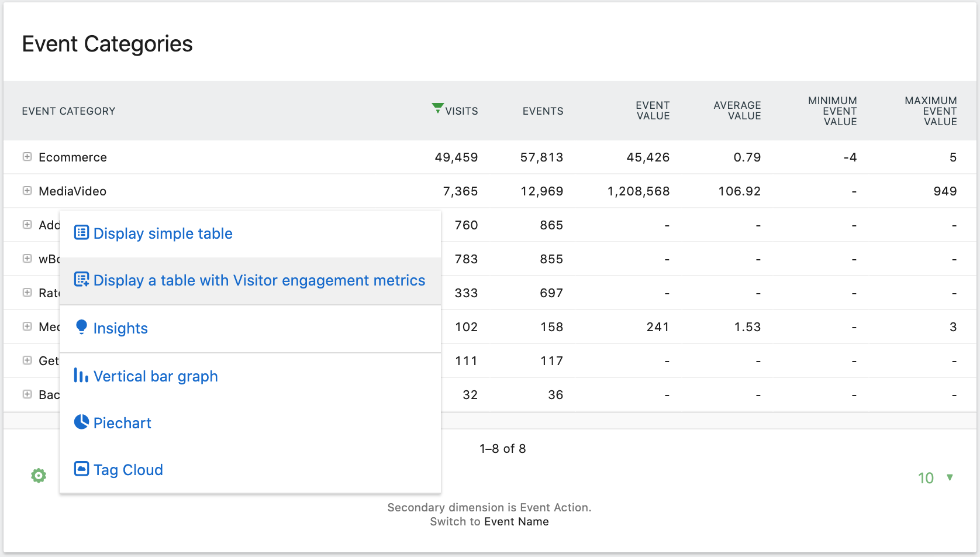Sort by the Average Value column header
This screenshot has width=980, height=557.
pyautogui.click(x=737, y=111)
